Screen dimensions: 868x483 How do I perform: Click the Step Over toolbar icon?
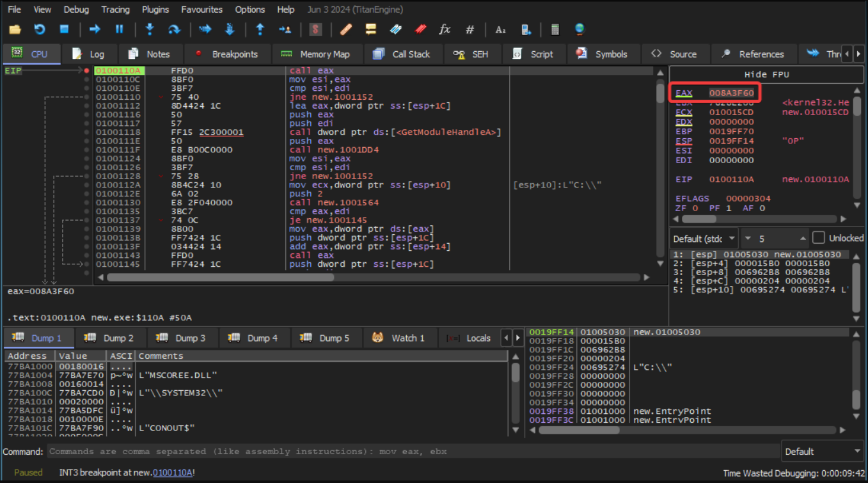[174, 29]
